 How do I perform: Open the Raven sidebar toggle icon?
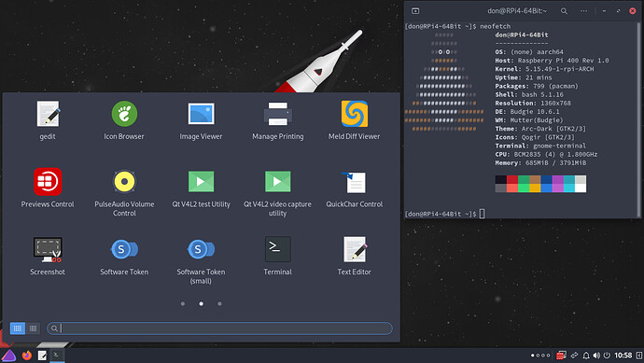(x=639, y=356)
